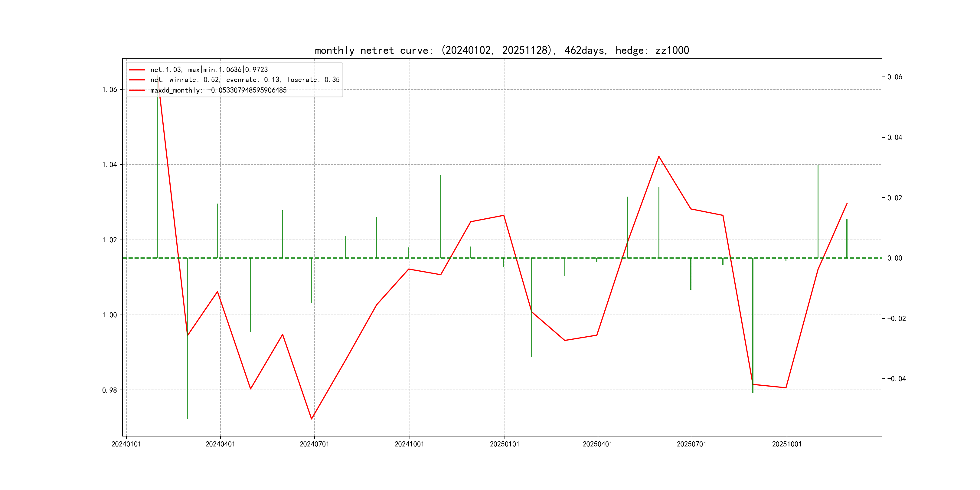Click the 0.06 right axis label
Screen dimensions: 980x490
(894, 77)
